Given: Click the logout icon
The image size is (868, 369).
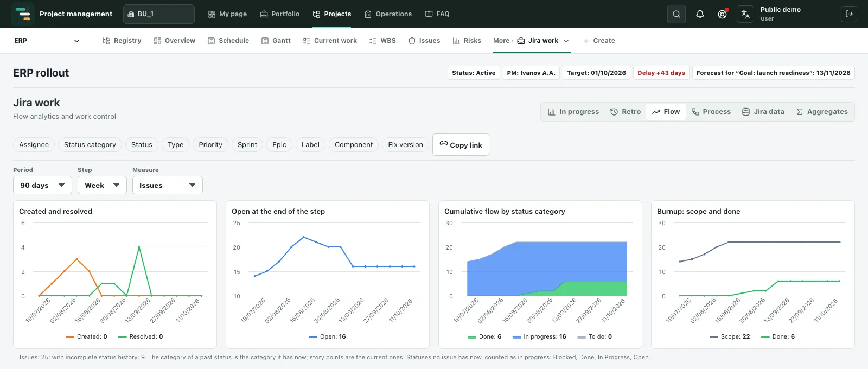Looking at the screenshot, I should point(849,14).
